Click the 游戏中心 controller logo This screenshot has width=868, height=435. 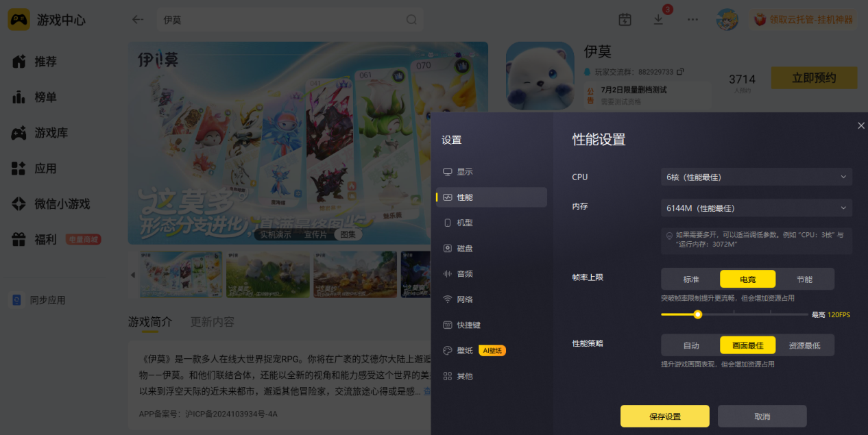[19, 20]
